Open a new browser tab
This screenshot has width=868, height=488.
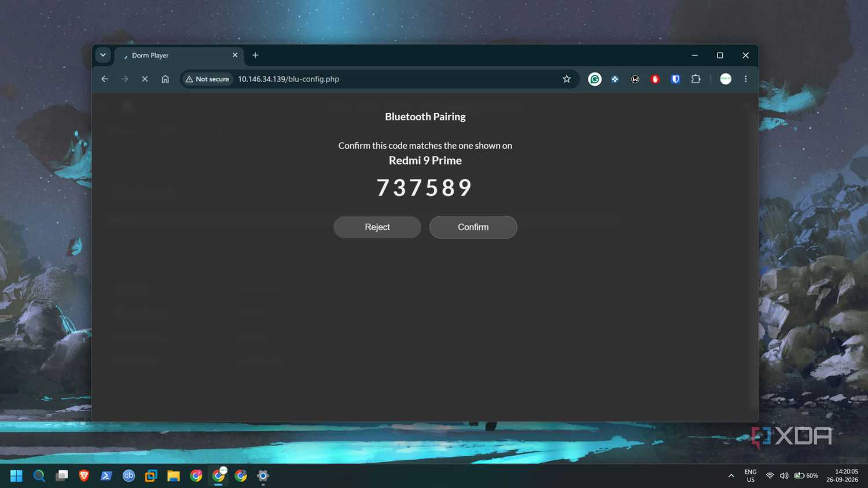click(255, 56)
